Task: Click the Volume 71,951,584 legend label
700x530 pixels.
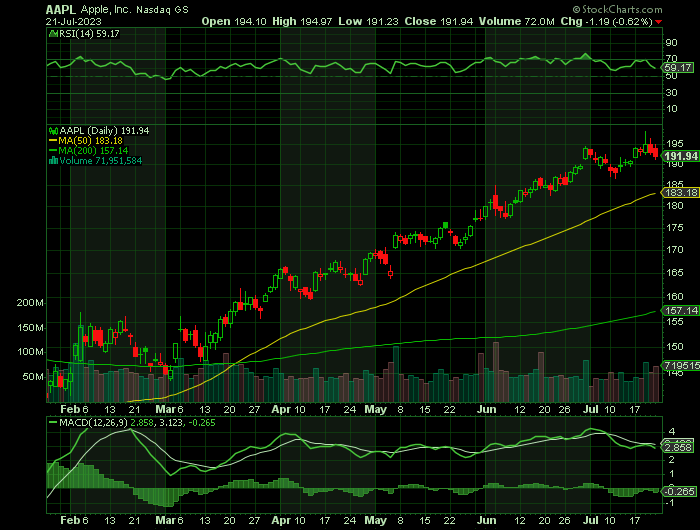Action: tap(100, 161)
